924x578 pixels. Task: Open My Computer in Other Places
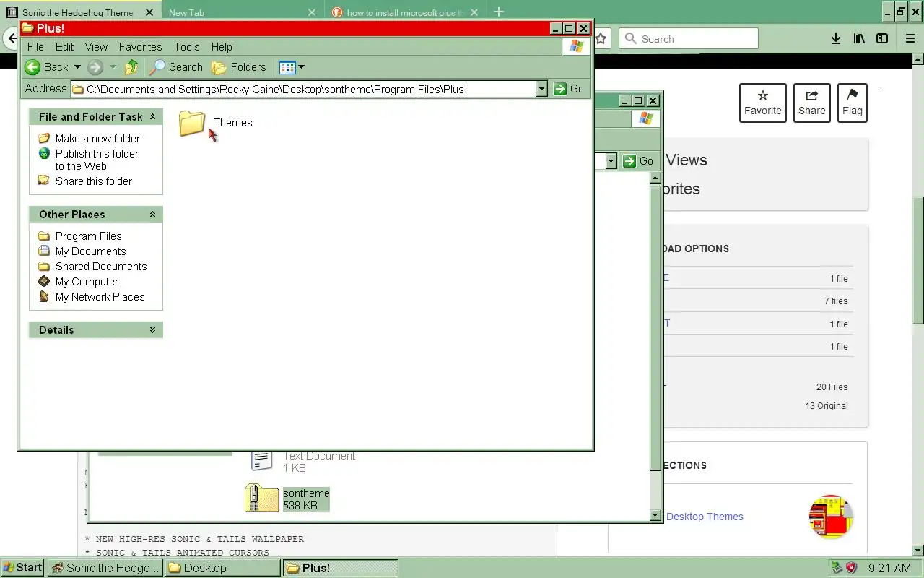87,281
